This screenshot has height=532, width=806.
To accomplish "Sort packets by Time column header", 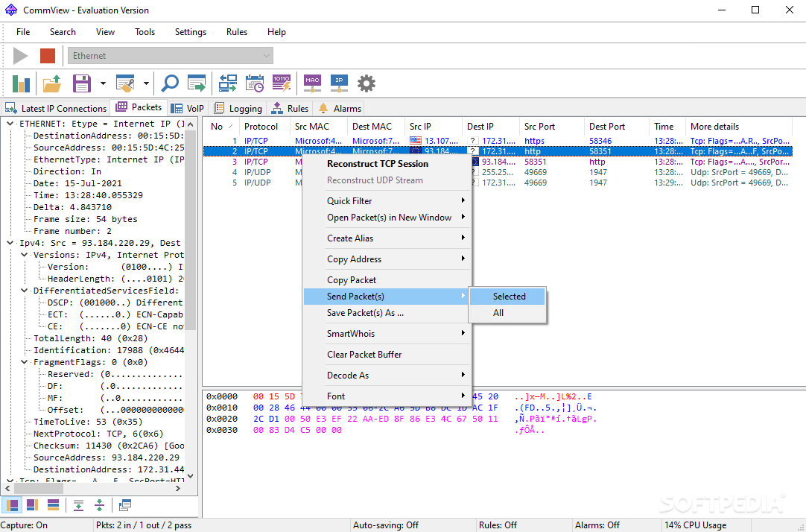I will click(x=667, y=127).
